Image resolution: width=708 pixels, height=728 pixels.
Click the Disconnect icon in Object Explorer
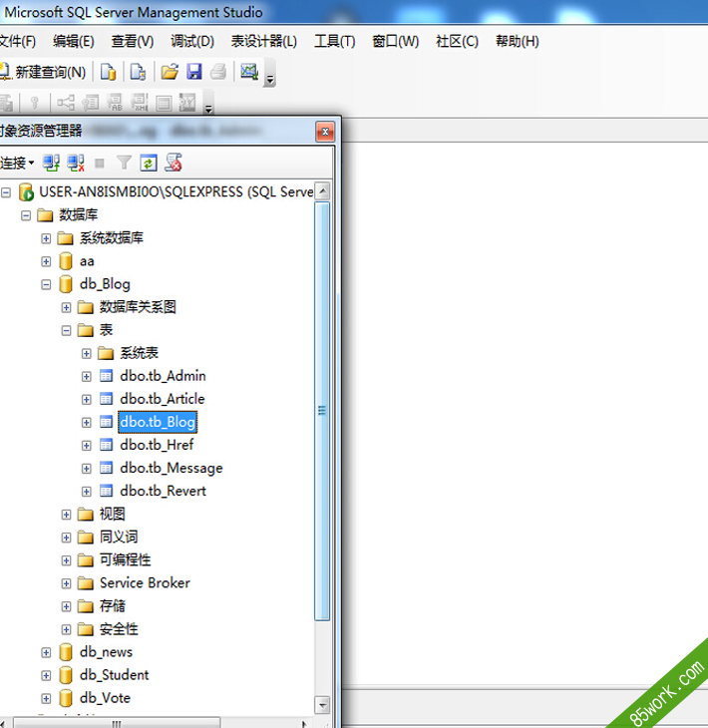point(76,163)
